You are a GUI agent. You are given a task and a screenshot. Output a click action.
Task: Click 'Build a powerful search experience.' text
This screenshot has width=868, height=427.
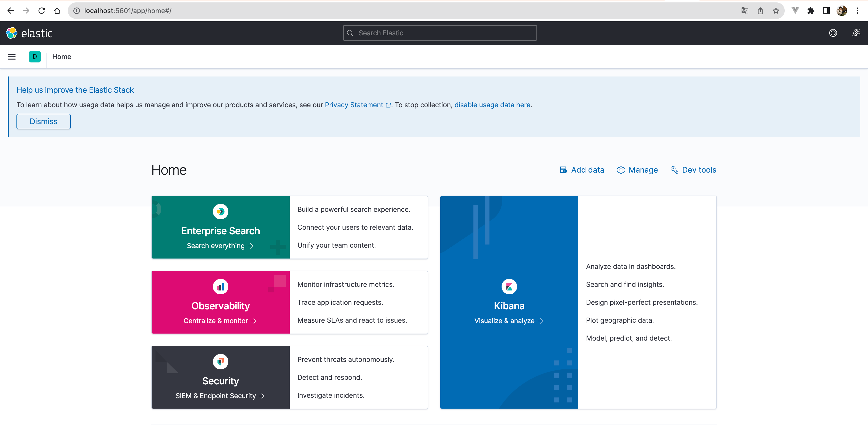[x=354, y=209]
